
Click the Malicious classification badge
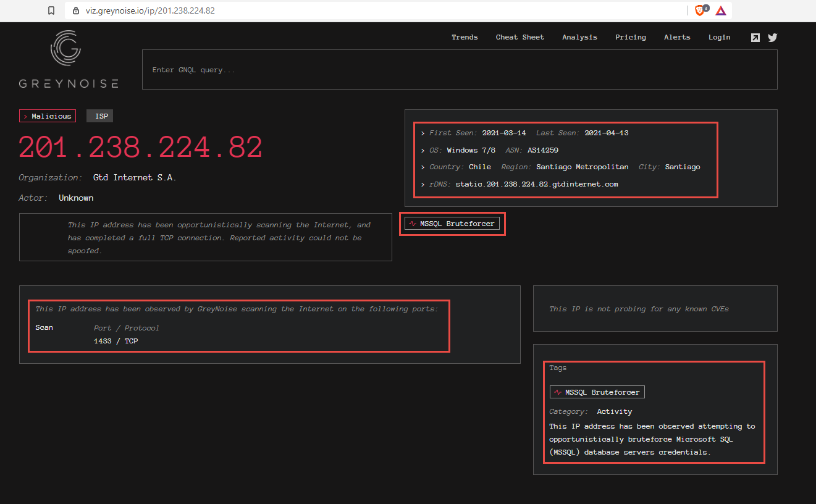pos(48,116)
